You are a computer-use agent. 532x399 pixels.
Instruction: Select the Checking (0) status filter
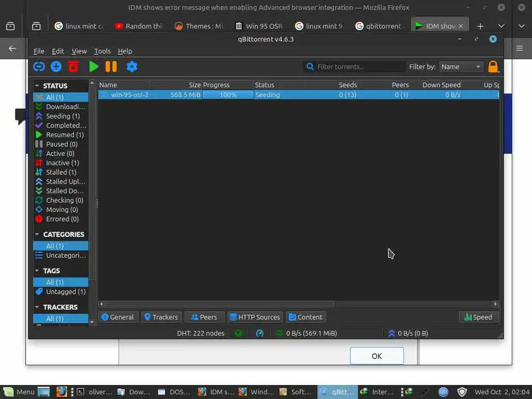click(61, 200)
